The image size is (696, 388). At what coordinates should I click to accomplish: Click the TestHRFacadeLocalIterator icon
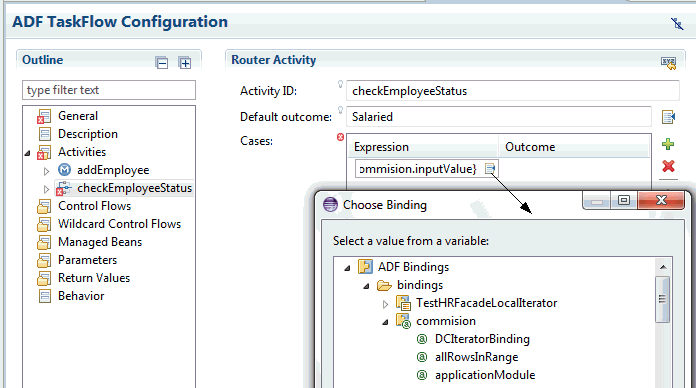click(x=403, y=303)
